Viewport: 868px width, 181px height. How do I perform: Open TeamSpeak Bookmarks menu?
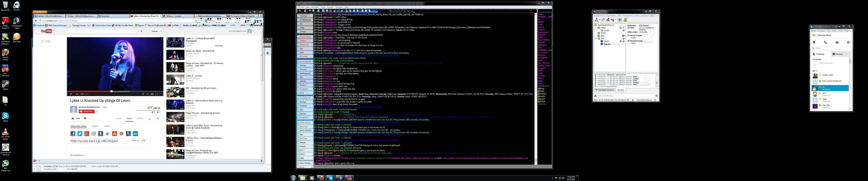(611, 16)
